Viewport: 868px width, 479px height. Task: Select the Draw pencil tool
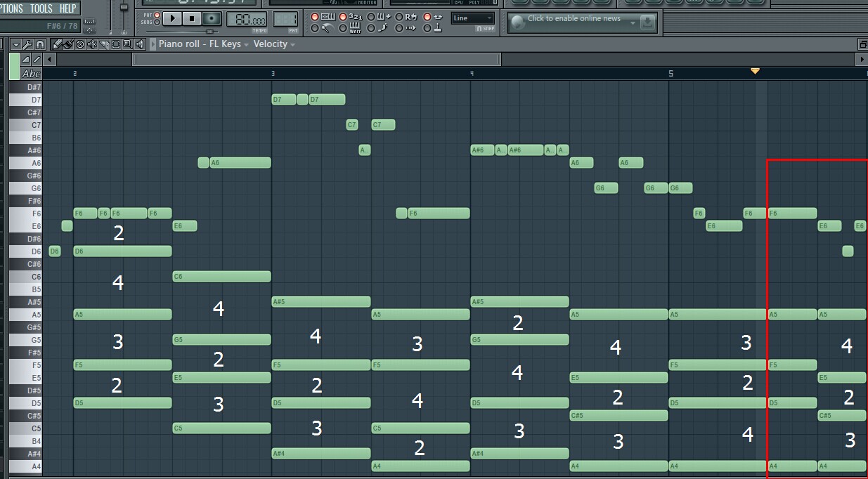tap(57, 44)
